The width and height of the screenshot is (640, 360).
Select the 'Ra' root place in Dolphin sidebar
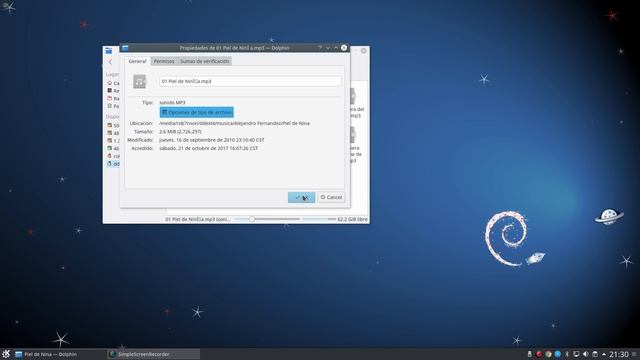(113, 98)
